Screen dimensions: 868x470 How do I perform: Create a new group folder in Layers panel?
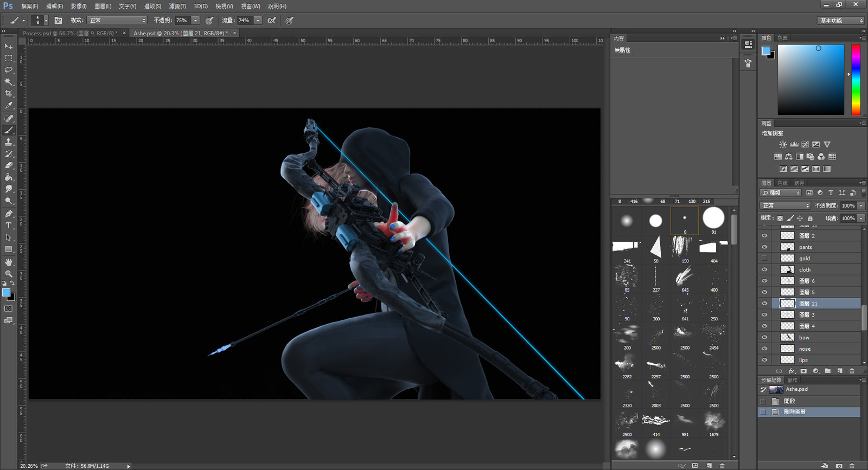point(828,371)
